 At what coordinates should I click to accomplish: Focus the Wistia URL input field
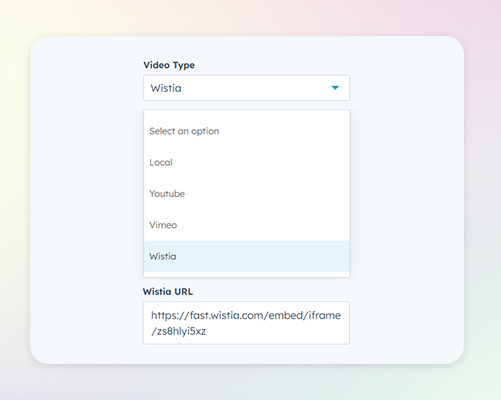click(246, 323)
